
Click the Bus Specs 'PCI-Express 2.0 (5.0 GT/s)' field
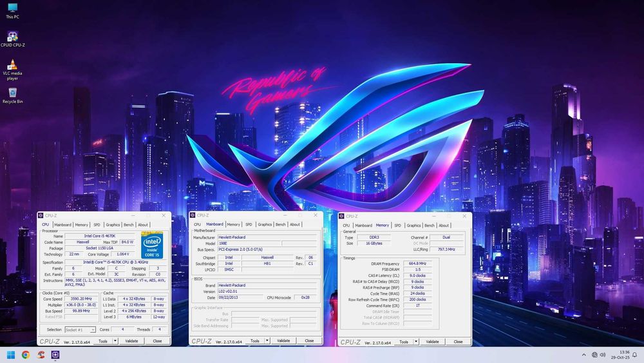267,249
